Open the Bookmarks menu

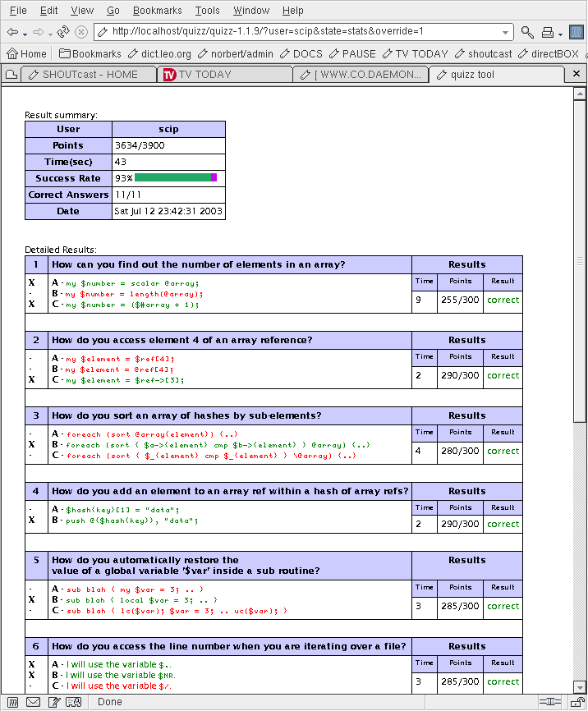(x=157, y=11)
